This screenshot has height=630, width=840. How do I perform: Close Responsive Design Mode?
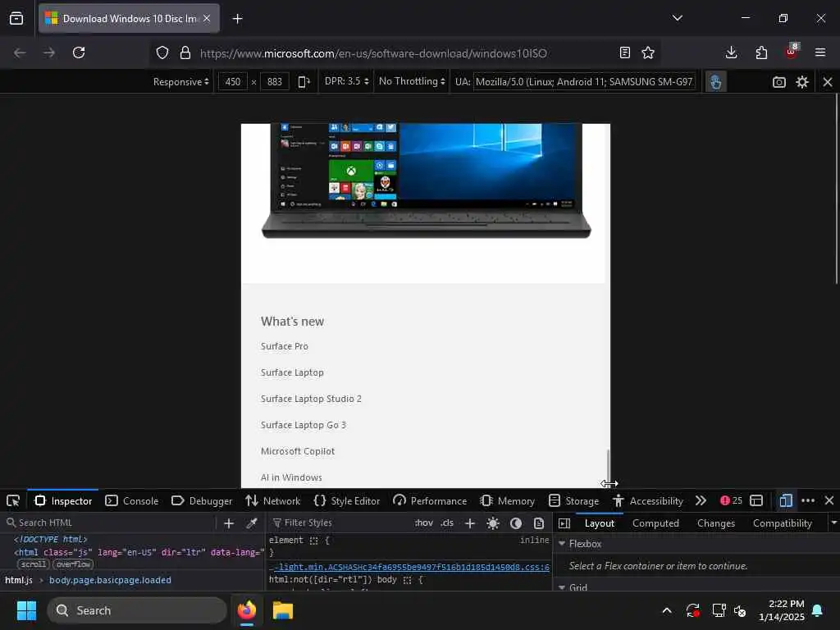pos(827,82)
